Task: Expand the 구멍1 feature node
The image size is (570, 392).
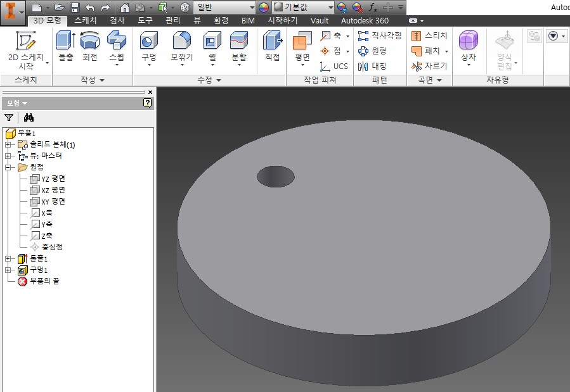Action: [x=8, y=270]
